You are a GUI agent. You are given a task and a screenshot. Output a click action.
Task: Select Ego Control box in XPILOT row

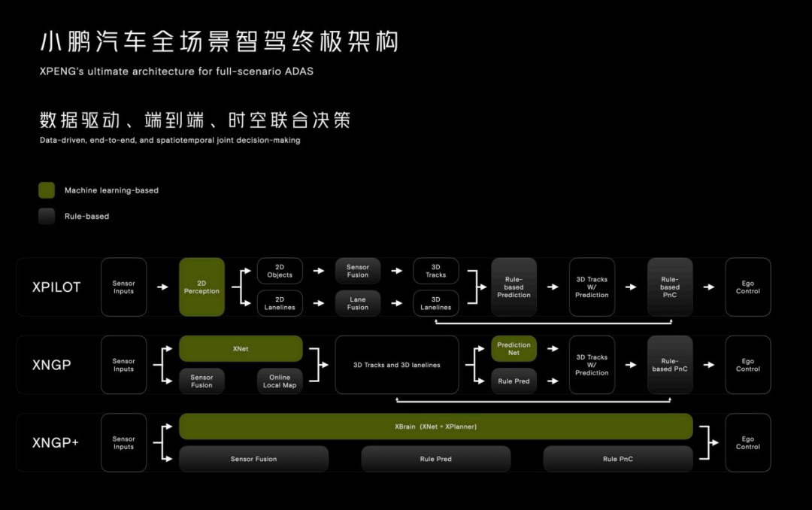pos(748,287)
